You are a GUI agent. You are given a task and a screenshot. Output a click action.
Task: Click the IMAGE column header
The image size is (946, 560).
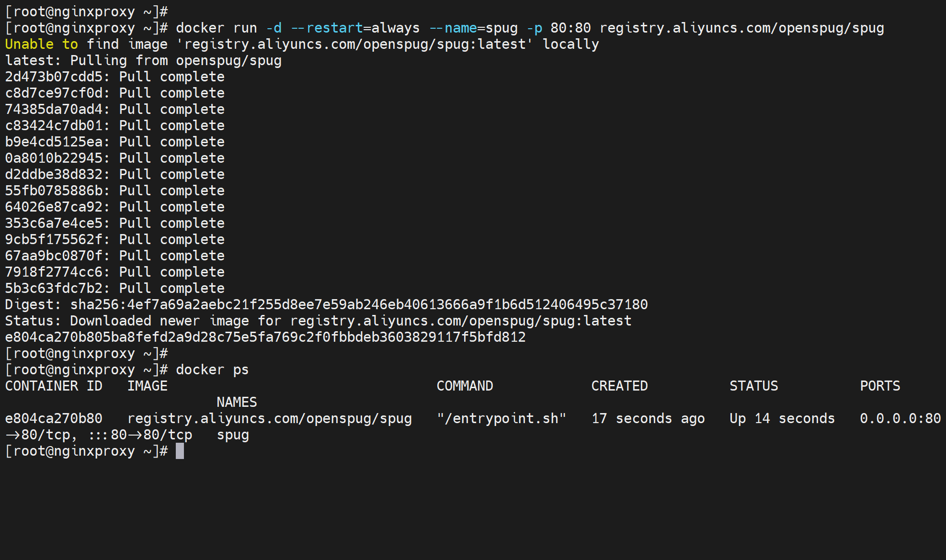pyautogui.click(x=147, y=386)
